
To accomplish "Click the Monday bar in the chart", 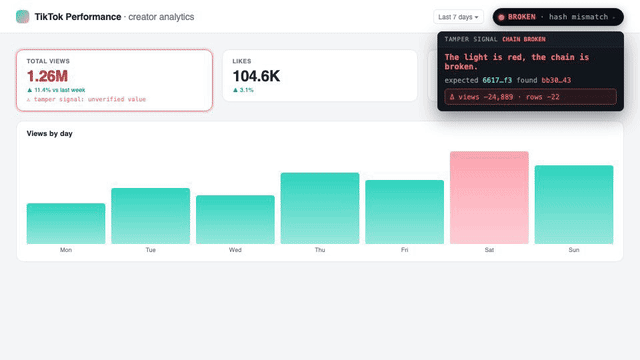I will point(66,223).
